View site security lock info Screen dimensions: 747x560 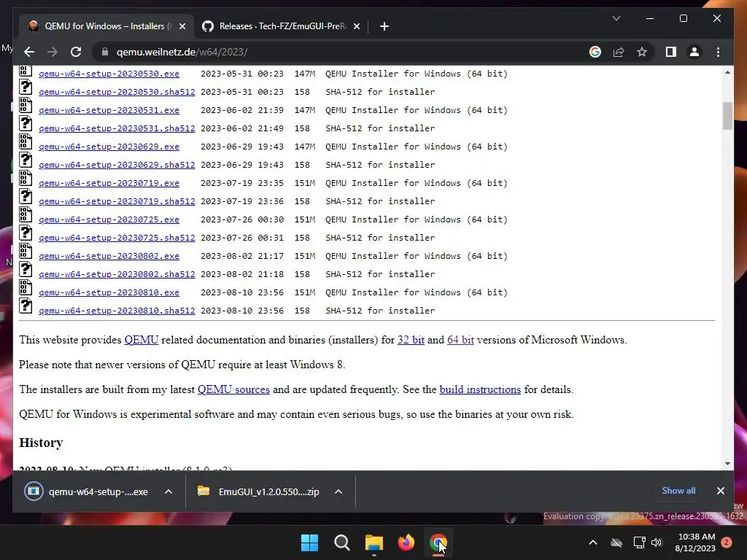click(105, 52)
